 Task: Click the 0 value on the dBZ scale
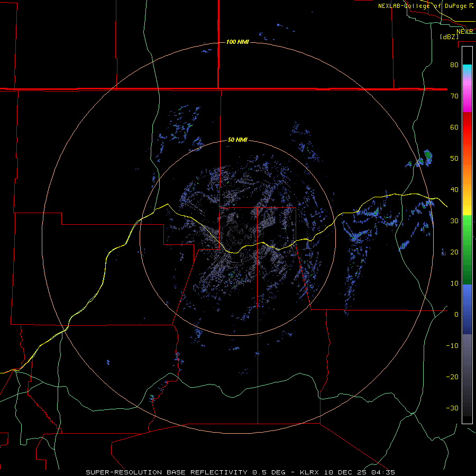pos(456,315)
